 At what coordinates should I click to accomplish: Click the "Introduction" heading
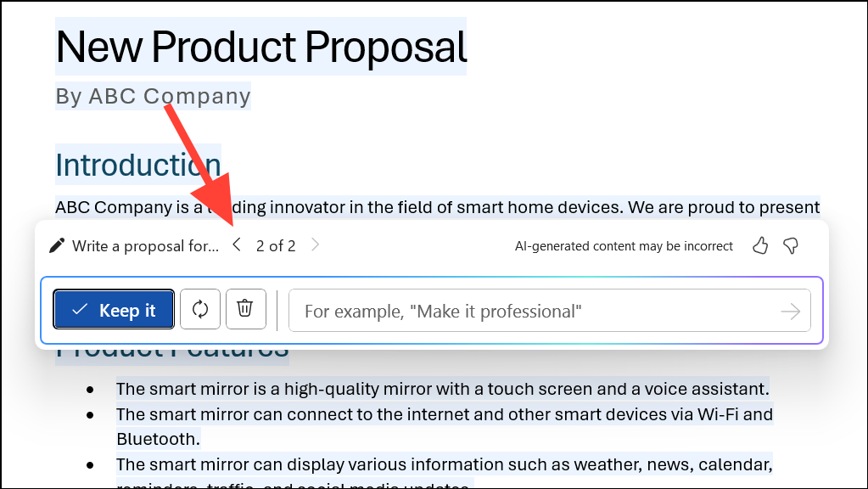point(137,164)
